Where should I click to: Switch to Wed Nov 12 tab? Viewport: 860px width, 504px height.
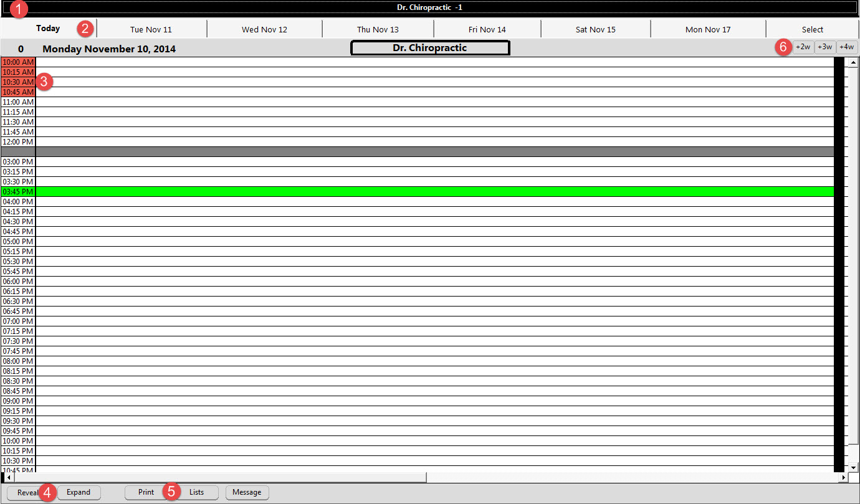point(264,29)
